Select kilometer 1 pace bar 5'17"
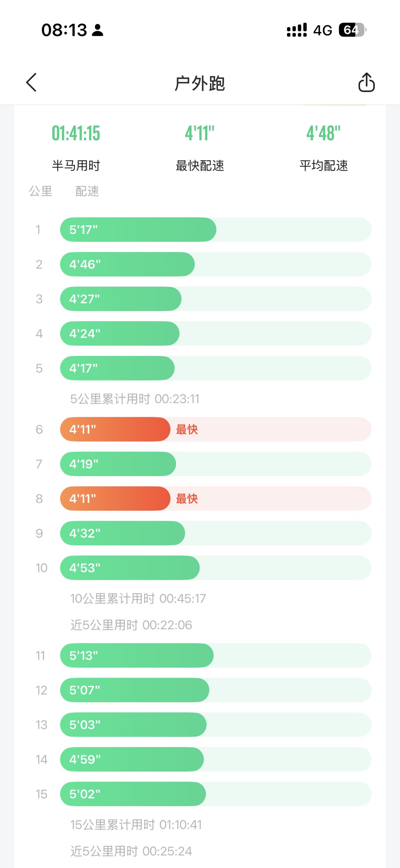 click(x=138, y=230)
